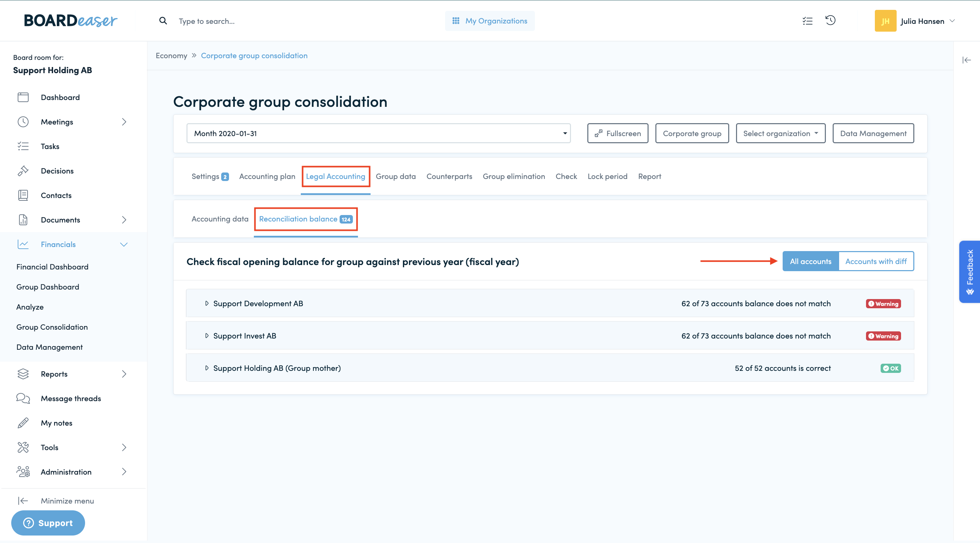The height and width of the screenshot is (543, 980).
Task: Open Group Dashboard in the sidebar
Action: (48, 287)
